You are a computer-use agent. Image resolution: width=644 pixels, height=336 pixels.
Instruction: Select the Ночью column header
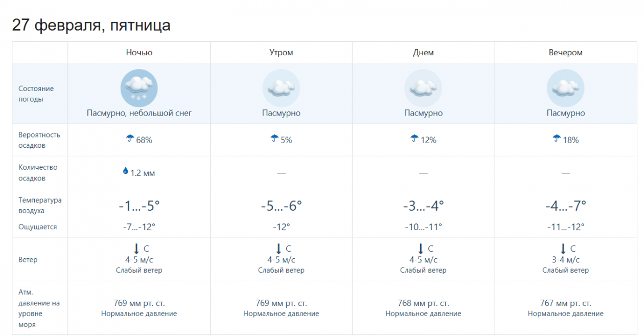click(x=139, y=53)
